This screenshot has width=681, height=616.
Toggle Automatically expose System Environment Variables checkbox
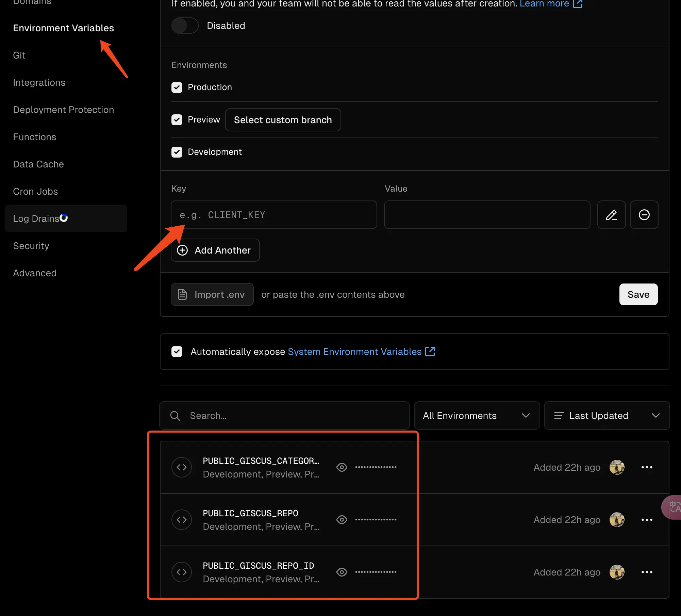pyautogui.click(x=177, y=352)
